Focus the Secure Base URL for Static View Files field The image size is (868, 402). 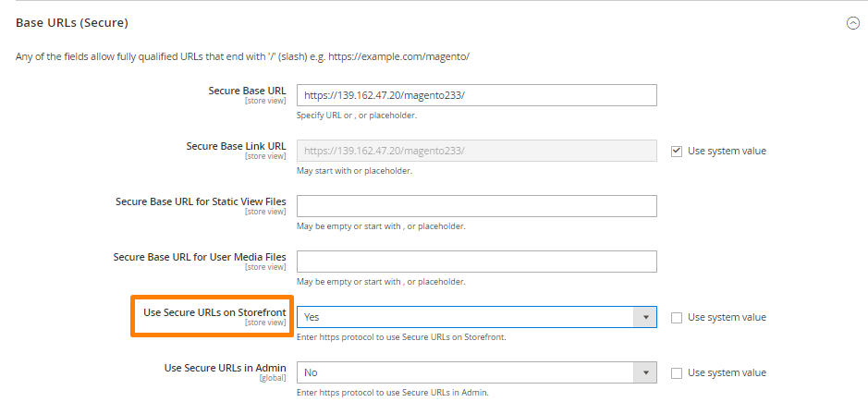coord(477,206)
